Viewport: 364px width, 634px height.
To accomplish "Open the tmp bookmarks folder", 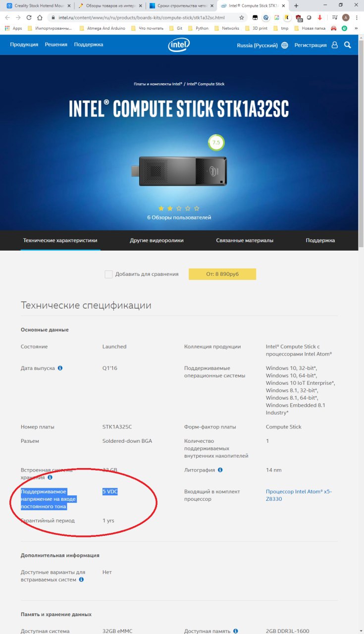I will coord(281,28).
